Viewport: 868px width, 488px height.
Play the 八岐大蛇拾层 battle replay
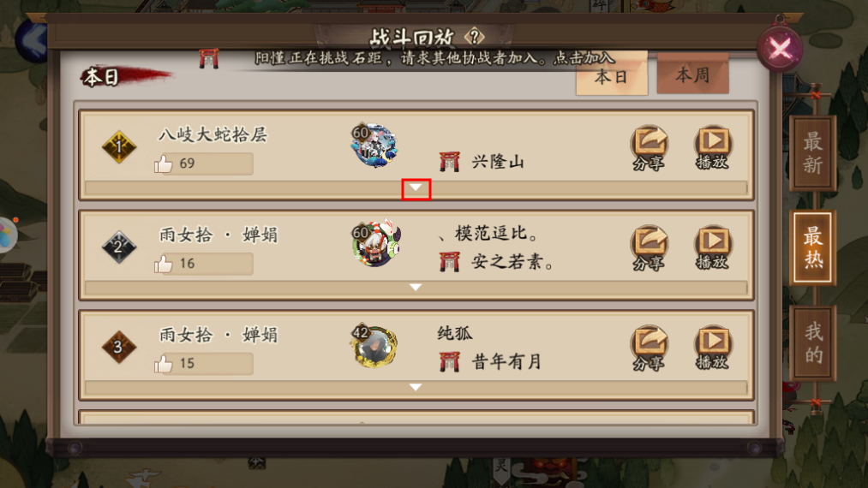click(x=712, y=147)
